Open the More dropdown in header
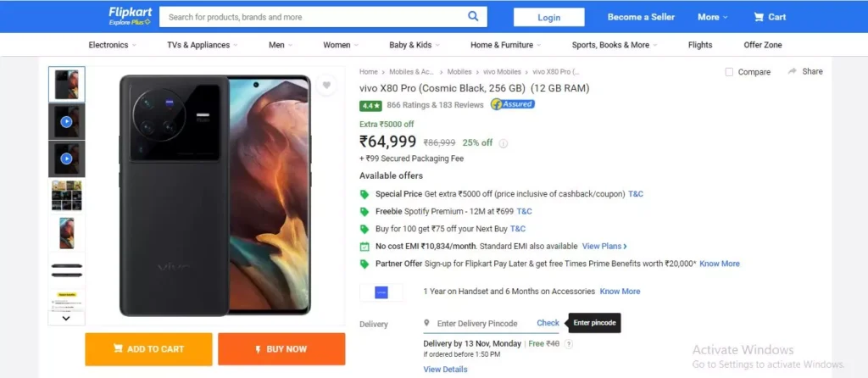The height and width of the screenshot is (378, 868). [x=712, y=17]
